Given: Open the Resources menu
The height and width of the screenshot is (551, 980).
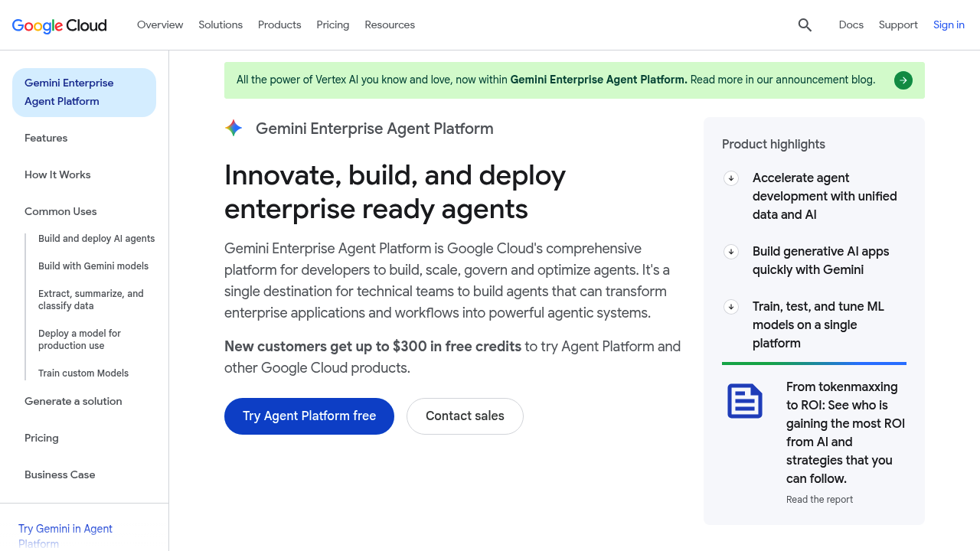Looking at the screenshot, I should (x=390, y=25).
